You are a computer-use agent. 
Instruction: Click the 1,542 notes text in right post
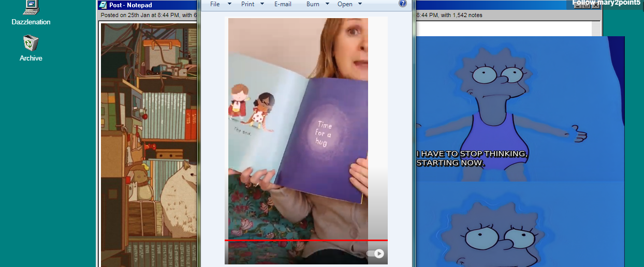467,16
